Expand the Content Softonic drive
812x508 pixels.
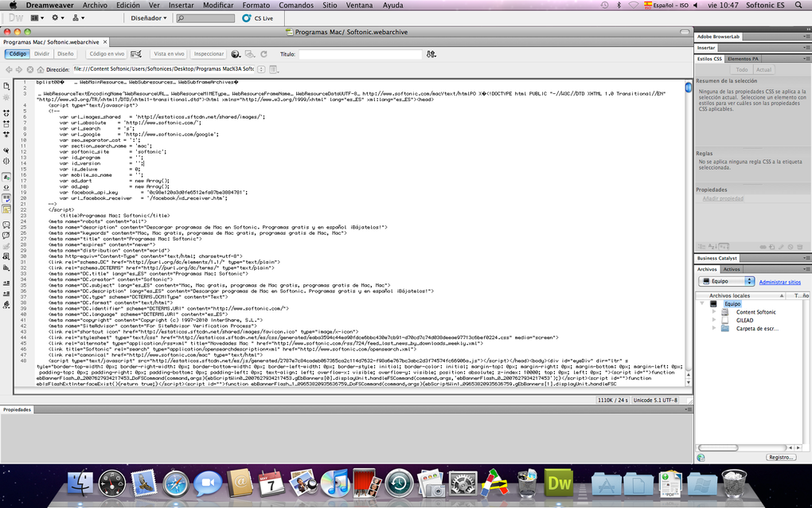(713, 312)
